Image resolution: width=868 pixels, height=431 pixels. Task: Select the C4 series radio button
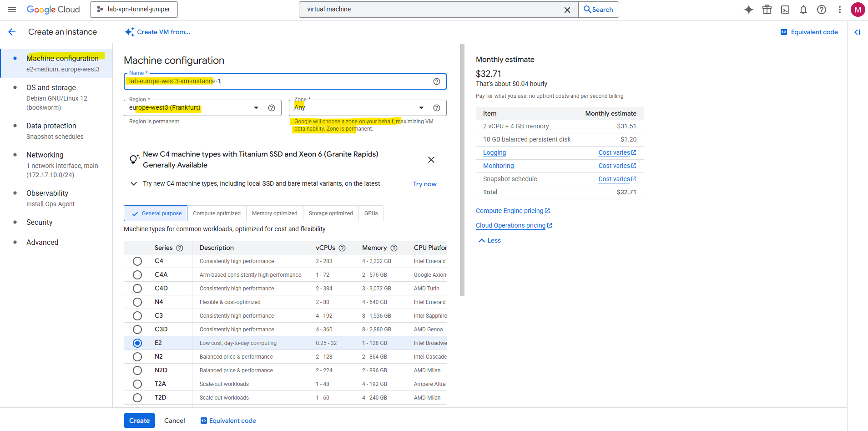coord(137,261)
